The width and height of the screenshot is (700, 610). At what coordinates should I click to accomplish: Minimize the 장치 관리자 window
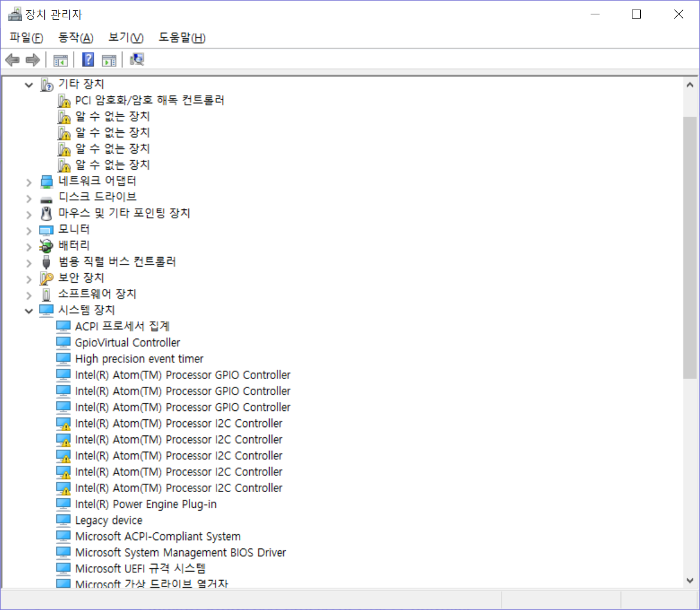[x=595, y=14]
